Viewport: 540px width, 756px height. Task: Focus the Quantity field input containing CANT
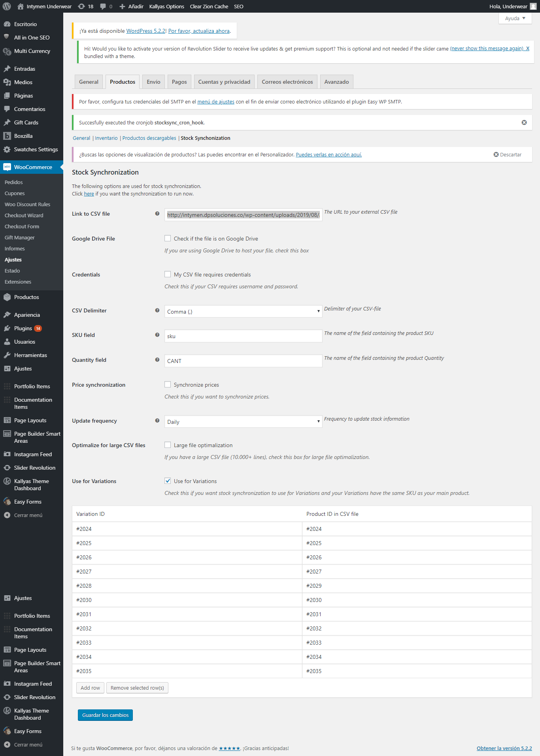pos(243,361)
